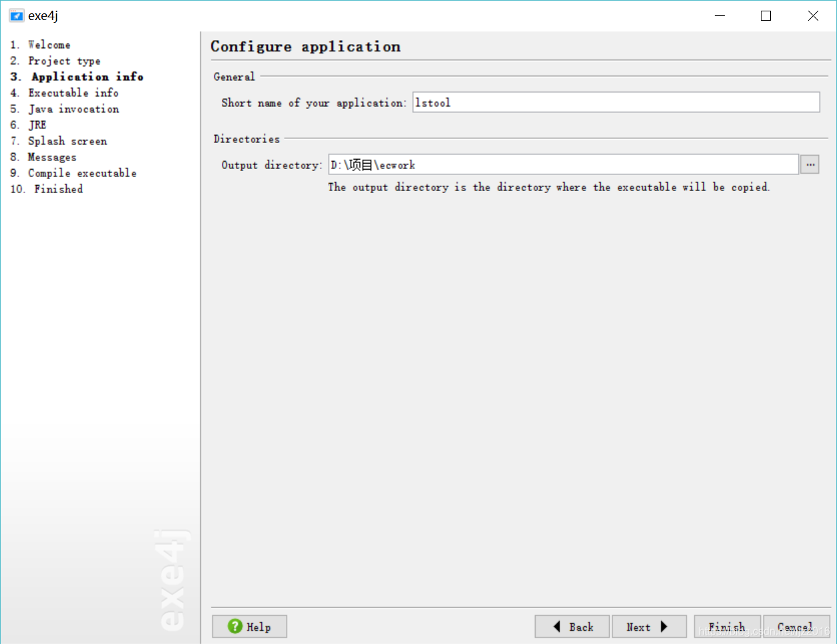Screen dimensions: 837x644
Task: Go back with the Back button
Action: 572,627
